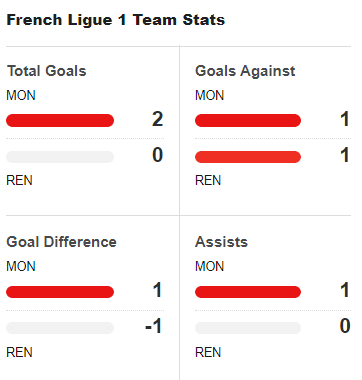Click MON red bar under Goals Against
This screenshot has height=380, width=362.
click(248, 120)
